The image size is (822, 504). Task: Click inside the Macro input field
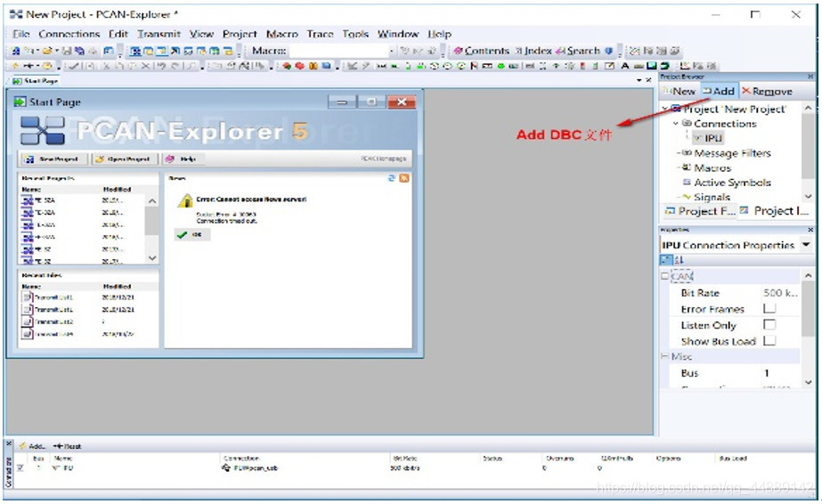tap(338, 51)
